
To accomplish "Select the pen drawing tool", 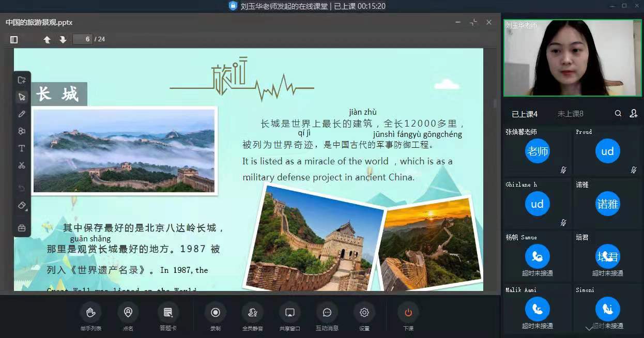I will pos(22,114).
